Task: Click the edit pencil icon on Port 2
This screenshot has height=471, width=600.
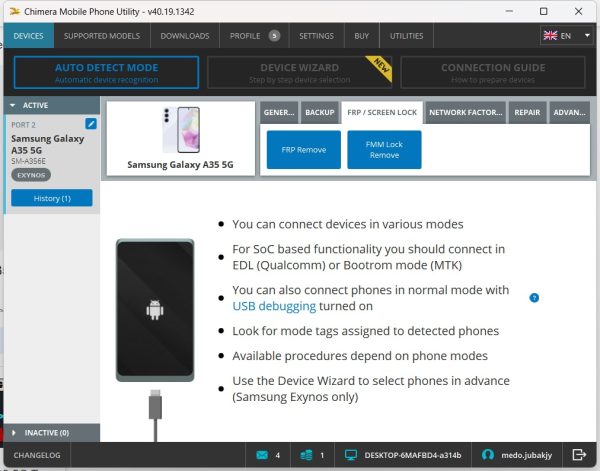Action: click(91, 124)
